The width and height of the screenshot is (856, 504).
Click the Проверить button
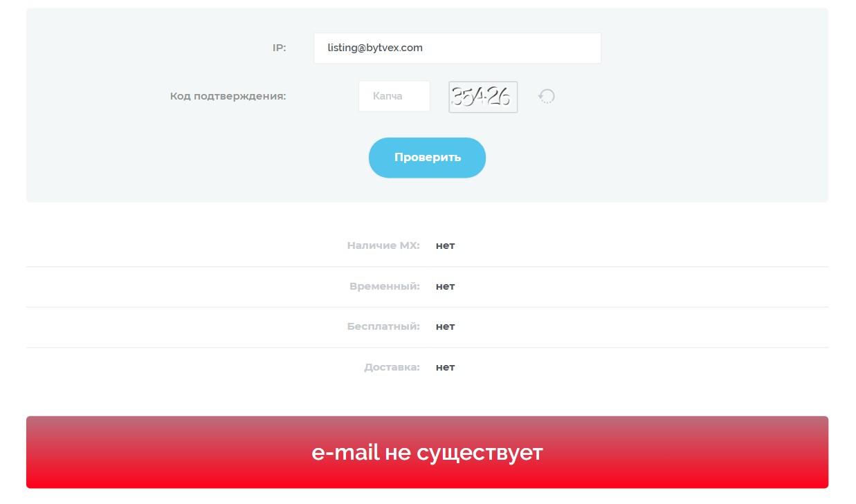pyautogui.click(x=427, y=158)
